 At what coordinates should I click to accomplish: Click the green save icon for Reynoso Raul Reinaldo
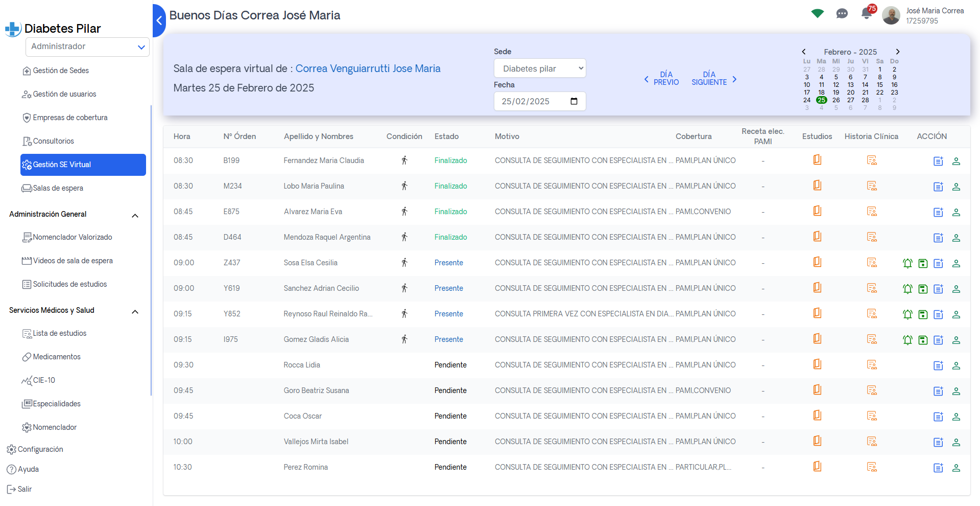923,314
